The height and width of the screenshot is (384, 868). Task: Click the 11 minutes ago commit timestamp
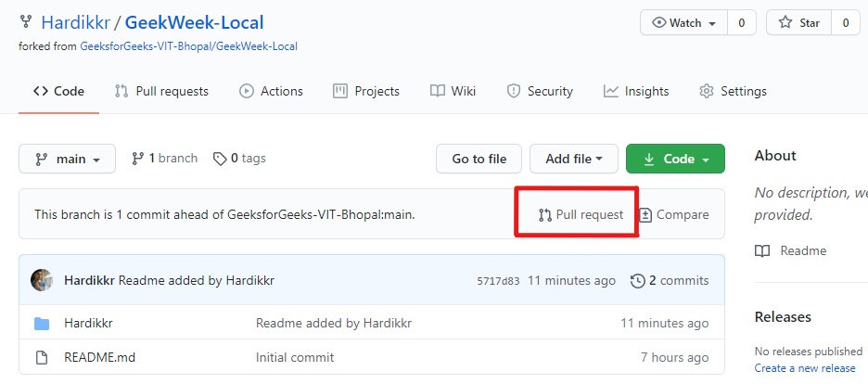[571, 280]
